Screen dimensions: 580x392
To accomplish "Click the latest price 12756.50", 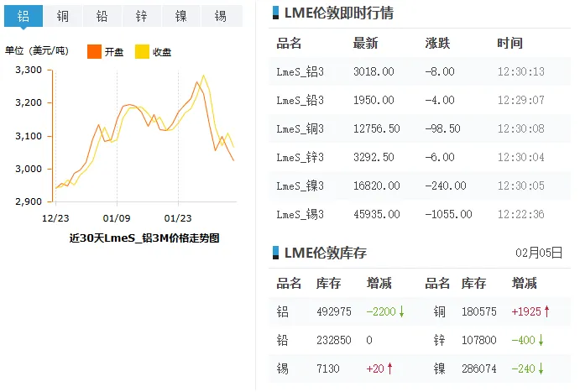I will 377,128.
